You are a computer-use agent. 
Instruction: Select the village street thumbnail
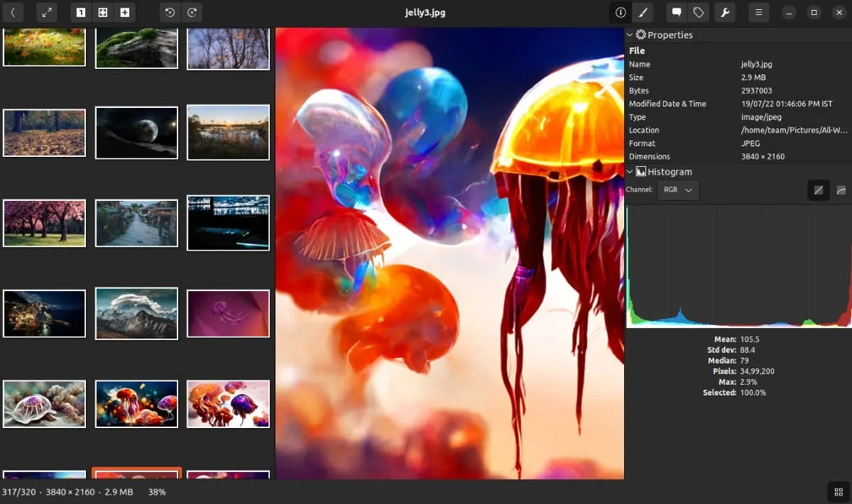click(x=136, y=223)
